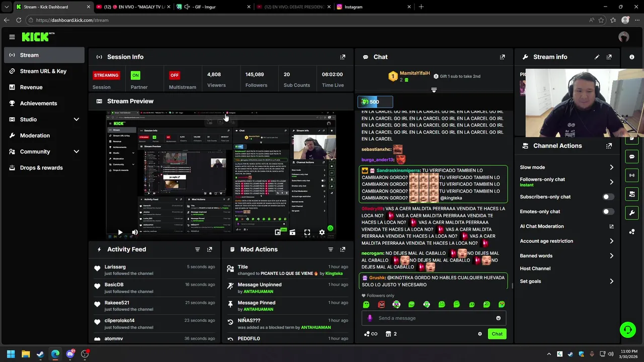Screen dimensions: 644x362
Task: Open the hamburger menu beside Kick logo
Action: (12, 37)
